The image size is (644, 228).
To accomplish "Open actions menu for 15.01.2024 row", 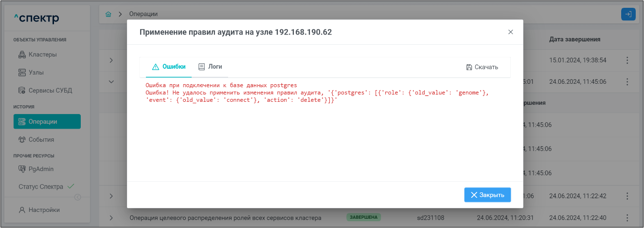I will click(627, 60).
